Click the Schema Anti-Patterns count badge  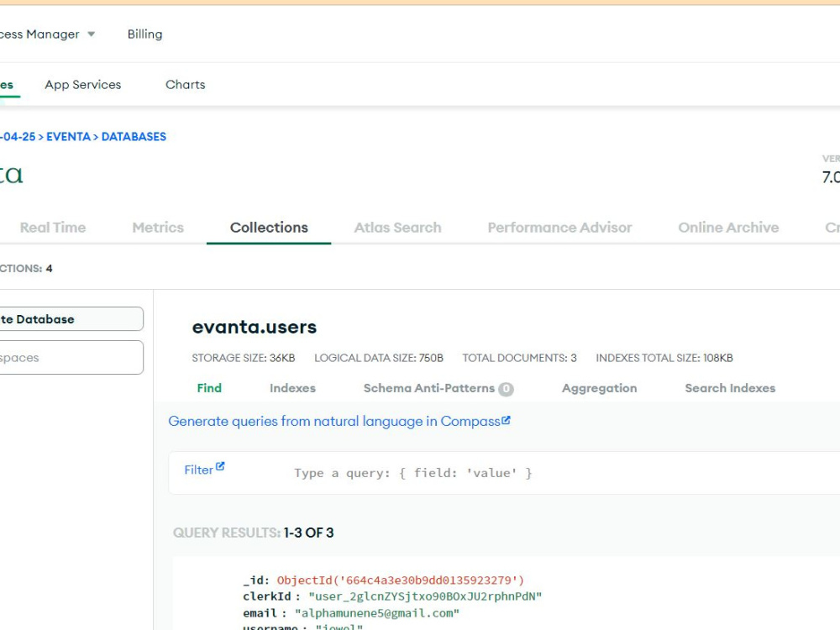(506, 389)
